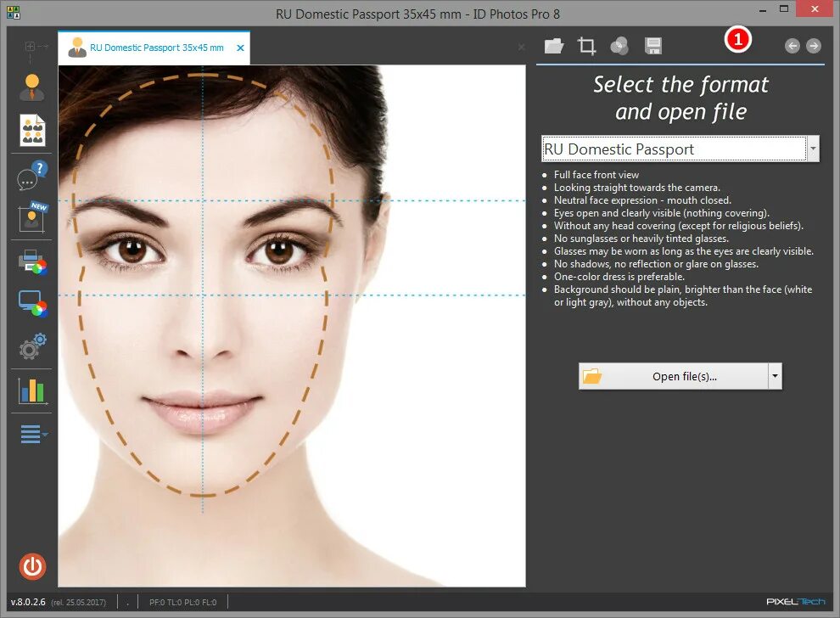Open the color printer settings icon
The width and height of the screenshot is (840, 618).
[x=32, y=262]
